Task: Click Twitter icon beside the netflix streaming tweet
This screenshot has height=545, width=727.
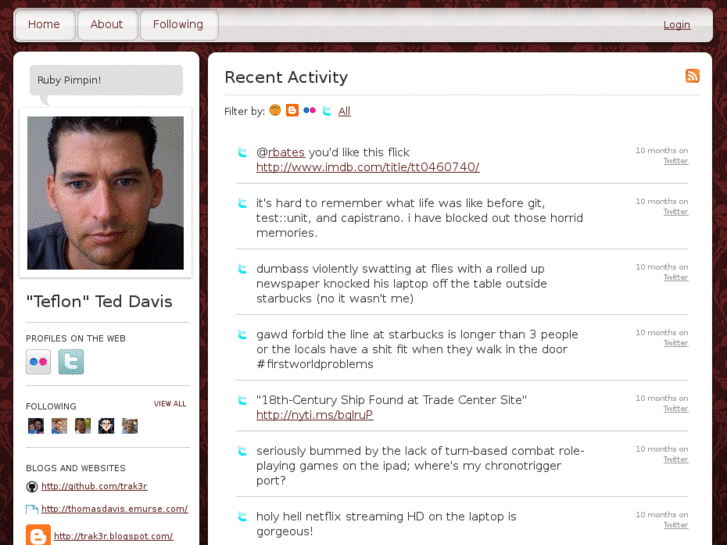Action: [x=242, y=516]
